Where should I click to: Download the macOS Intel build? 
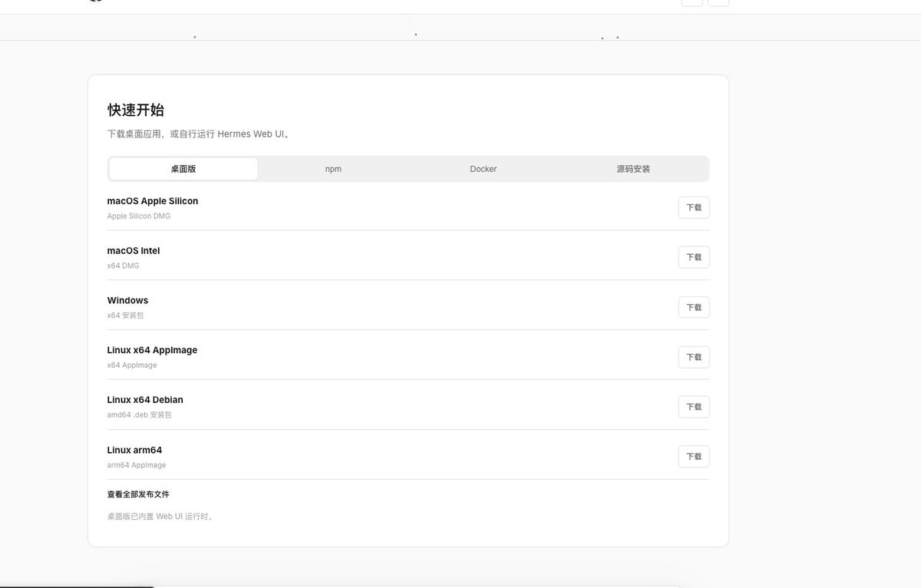[x=694, y=257]
